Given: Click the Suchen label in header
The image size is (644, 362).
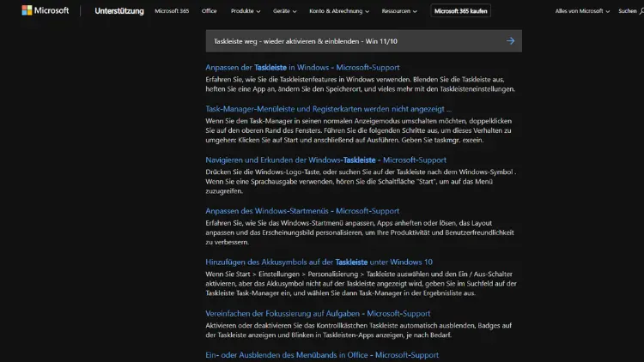Looking at the screenshot, I should click(x=627, y=11).
